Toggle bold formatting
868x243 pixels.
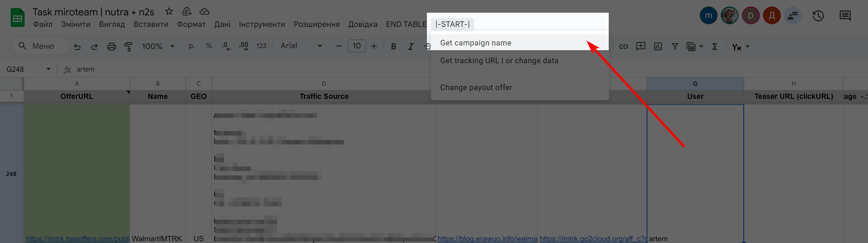pyautogui.click(x=393, y=46)
